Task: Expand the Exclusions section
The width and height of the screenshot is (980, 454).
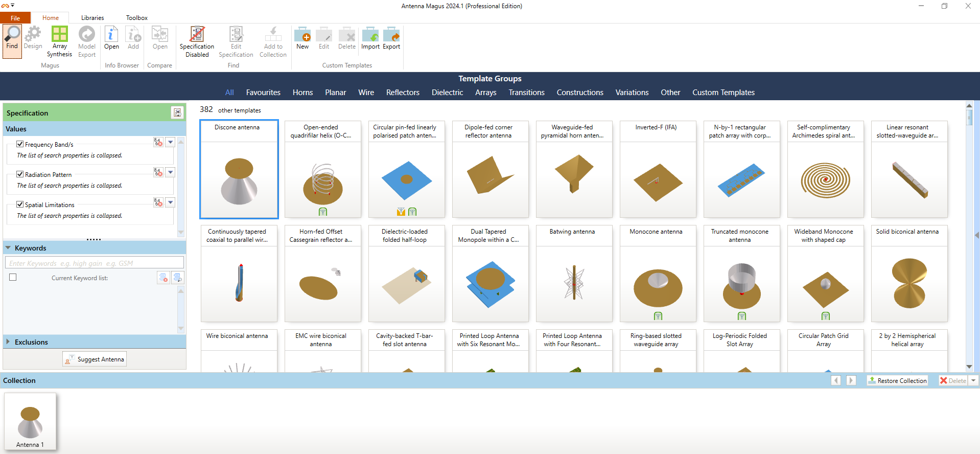Action: (x=8, y=342)
